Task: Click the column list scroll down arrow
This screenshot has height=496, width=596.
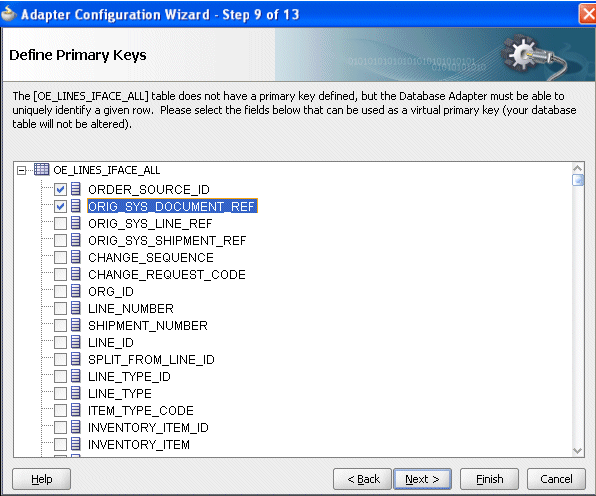Action: [578, 451]
